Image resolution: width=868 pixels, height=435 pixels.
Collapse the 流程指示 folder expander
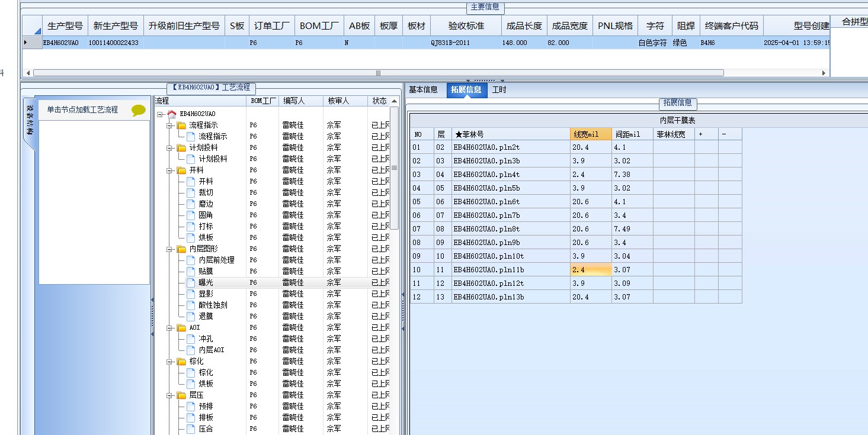pos(169,125)
